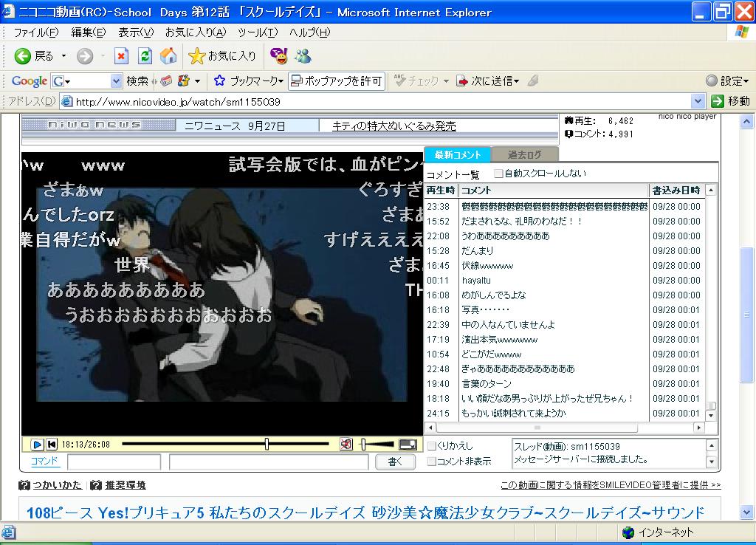This screenshot has width=756, height=545.
Task: Toggle full screen video icon
Action: [408, 445]
